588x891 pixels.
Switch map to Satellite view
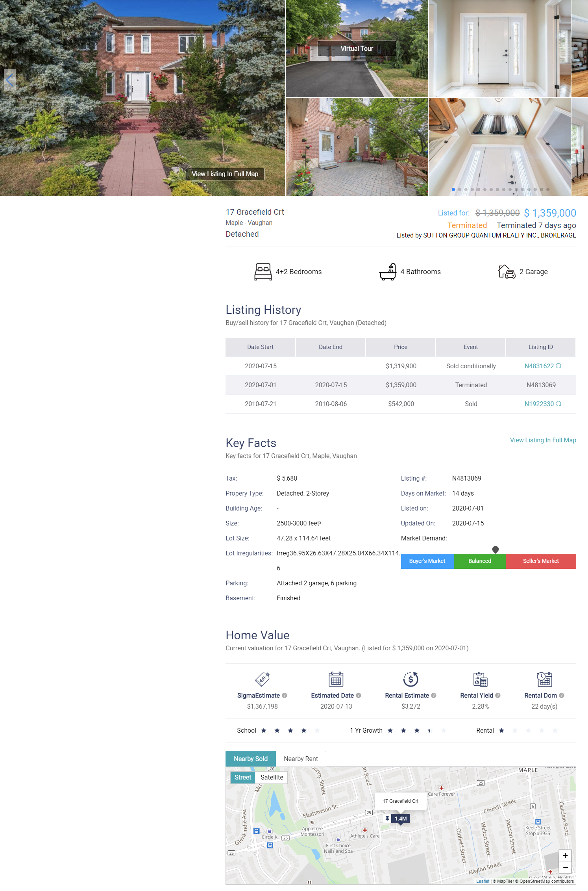click(272, 777)
